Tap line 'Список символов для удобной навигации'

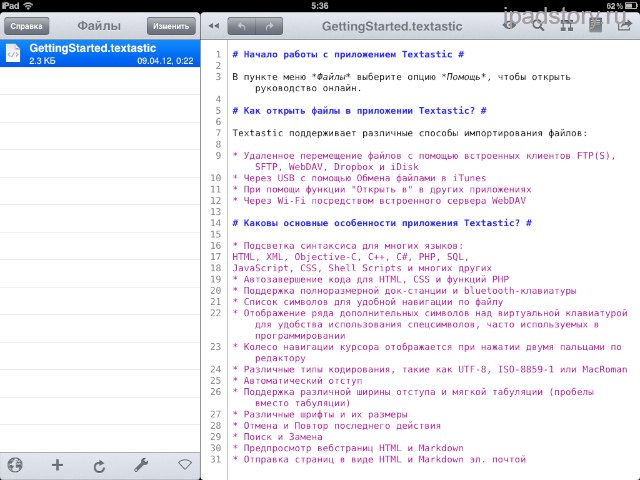[368, 302]
